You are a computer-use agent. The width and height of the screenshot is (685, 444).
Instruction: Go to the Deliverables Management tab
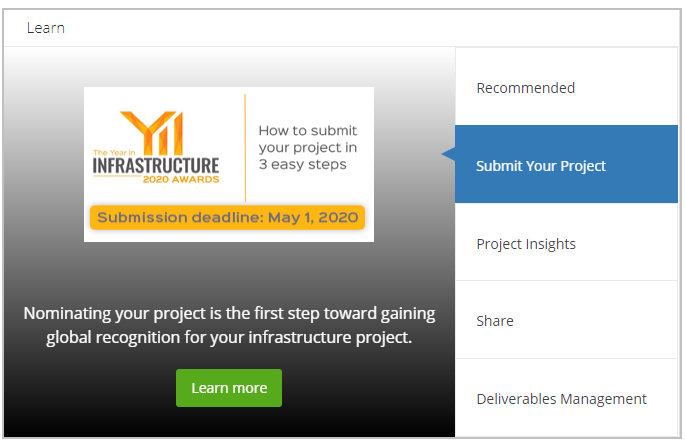point(561,399)
